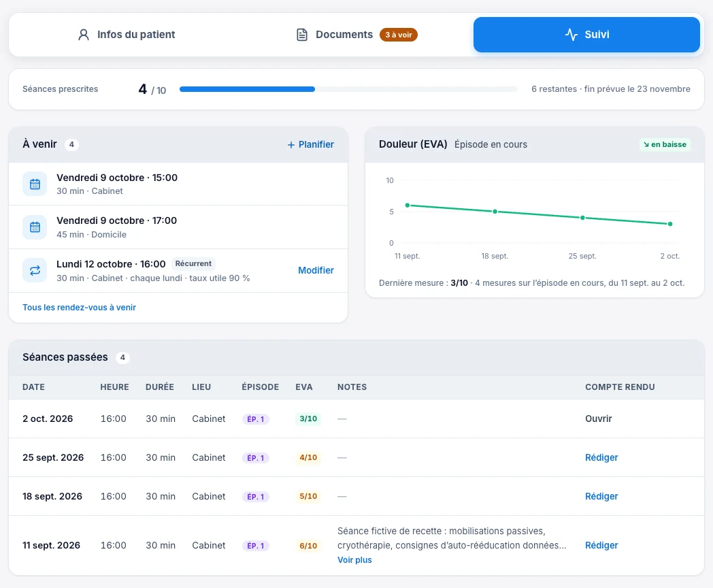713x588 pixels.
Task: Open the Infos du patient tab
Action: click(x=127, y=35)
